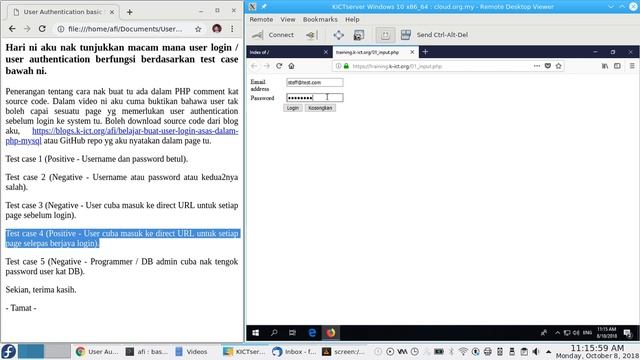This screenshot has width=640, height=360.
Task: Reload the remote Firefox page
Action: (x=279, y=66)
